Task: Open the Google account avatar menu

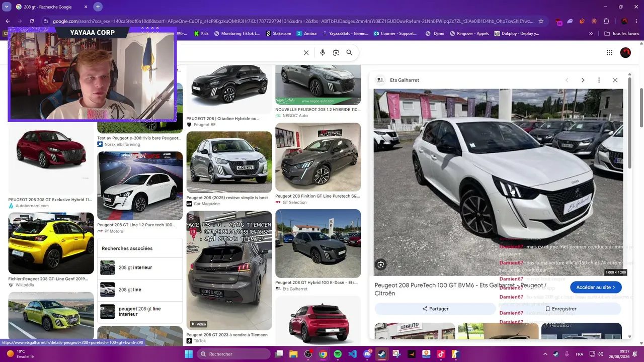Action: click(x=625, y=52)
